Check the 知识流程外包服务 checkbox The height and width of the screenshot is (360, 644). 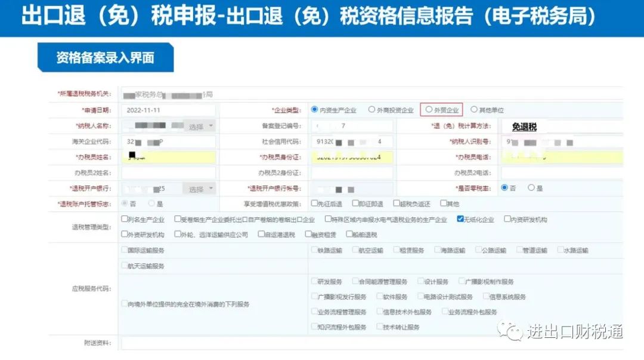[x=314, y=327]
